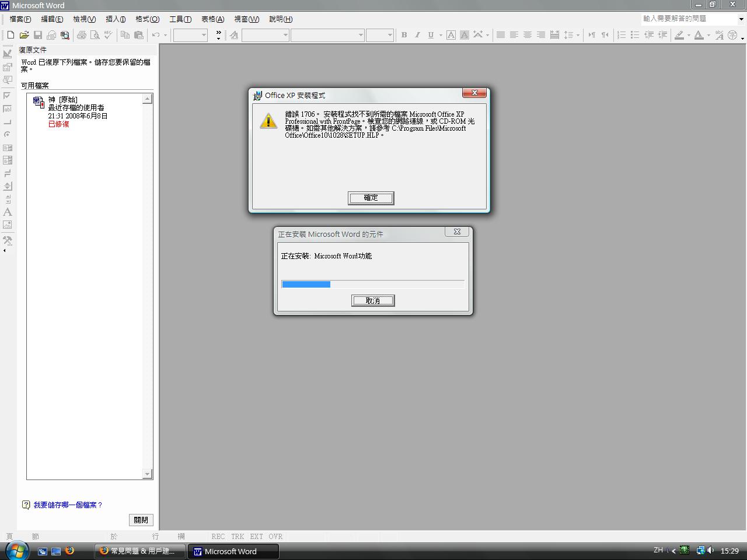Open the 檔案 (File) menu
Image resolution: width=747 pixels, height=560 pixels.
(x=20, y=19)
